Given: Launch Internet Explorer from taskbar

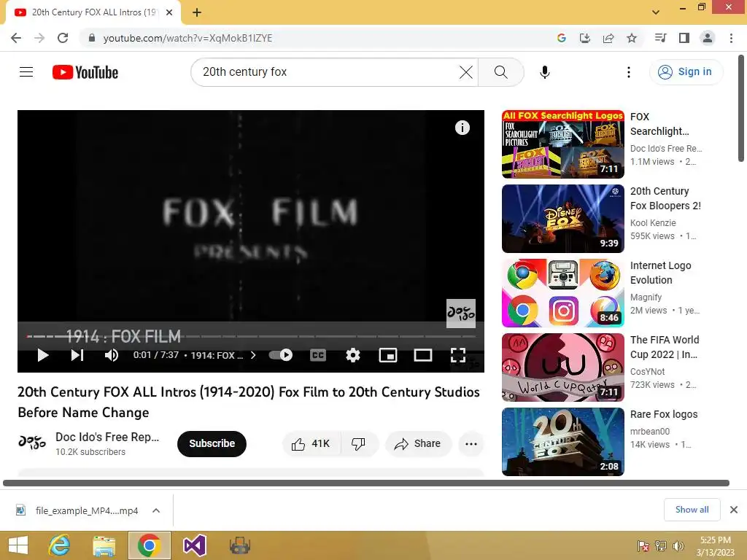Looking at the screenshot, I should tap(60, 545).
